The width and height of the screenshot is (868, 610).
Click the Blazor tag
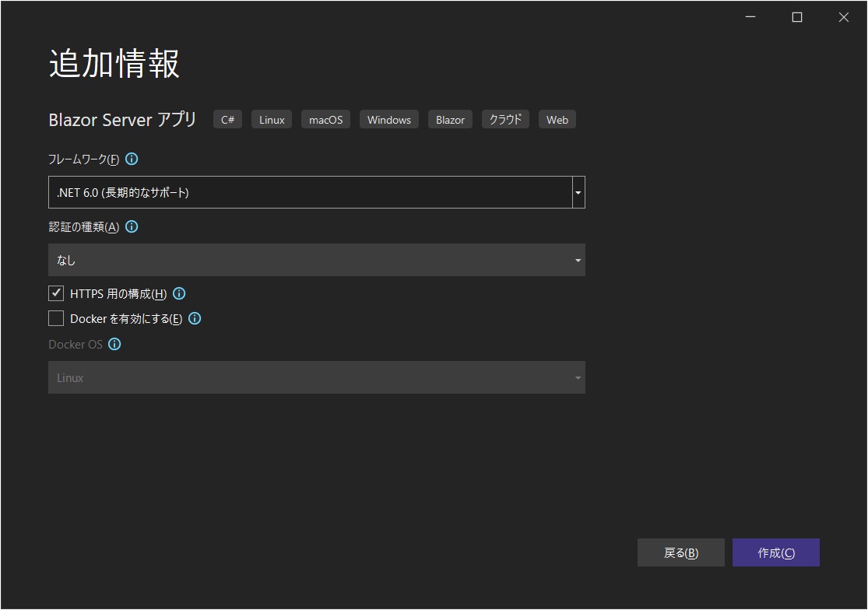coord(450,120)
